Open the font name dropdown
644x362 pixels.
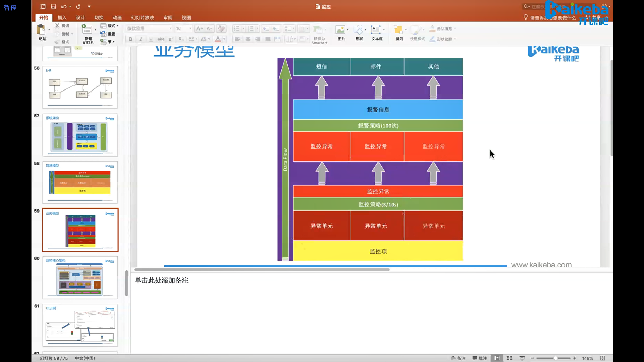coord(170,28)
